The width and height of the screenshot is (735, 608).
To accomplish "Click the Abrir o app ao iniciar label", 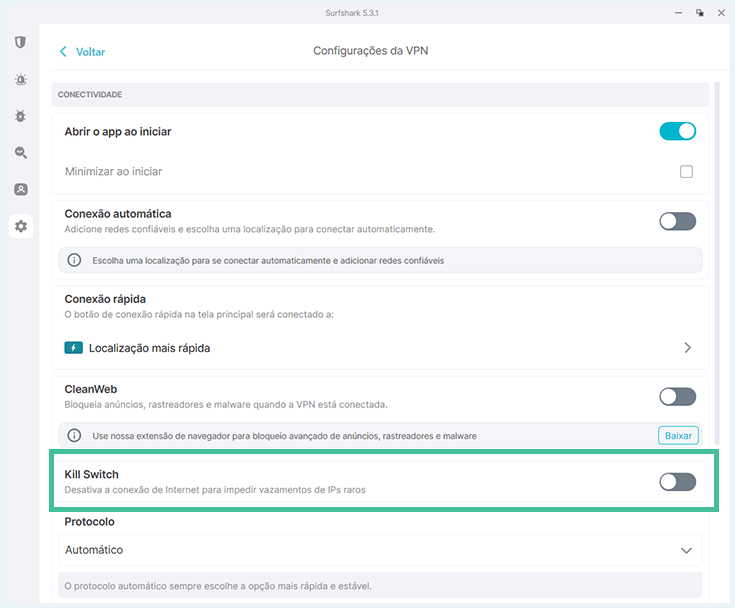I will (x=118, y=132).
